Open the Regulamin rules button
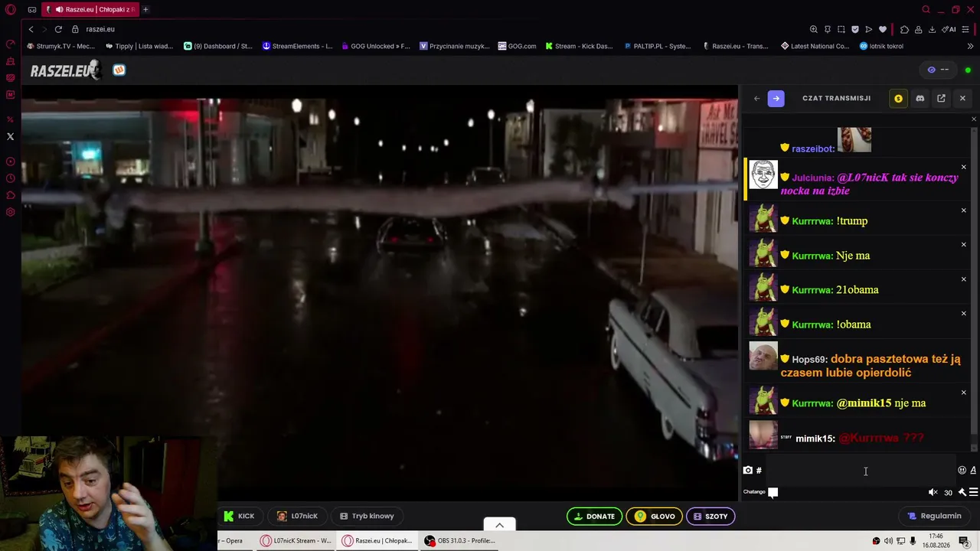This screenshot has height=551, width=980. 934,516
